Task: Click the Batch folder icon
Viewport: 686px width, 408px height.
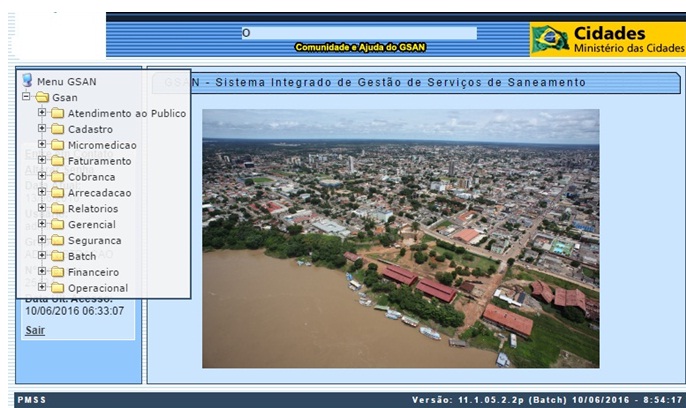Action: point(57,257)
